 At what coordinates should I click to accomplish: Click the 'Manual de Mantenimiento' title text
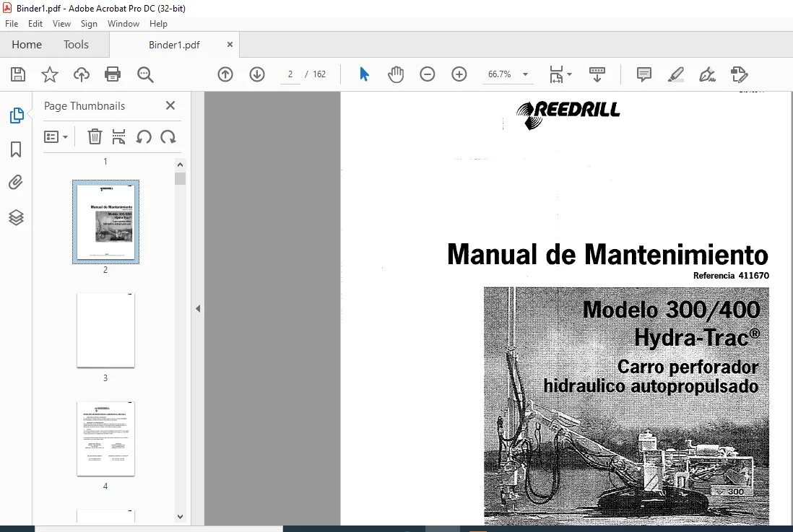(608, 254)
